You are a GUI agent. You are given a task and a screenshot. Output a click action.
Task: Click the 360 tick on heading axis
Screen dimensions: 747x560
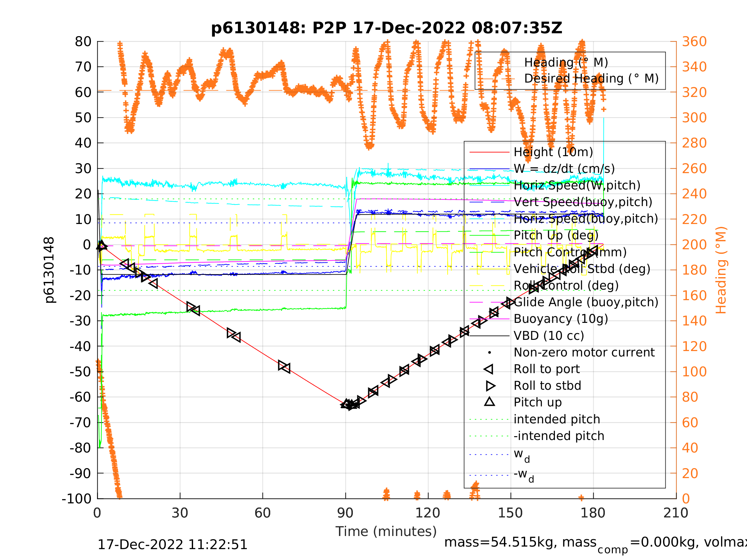[x=694, y=42]
